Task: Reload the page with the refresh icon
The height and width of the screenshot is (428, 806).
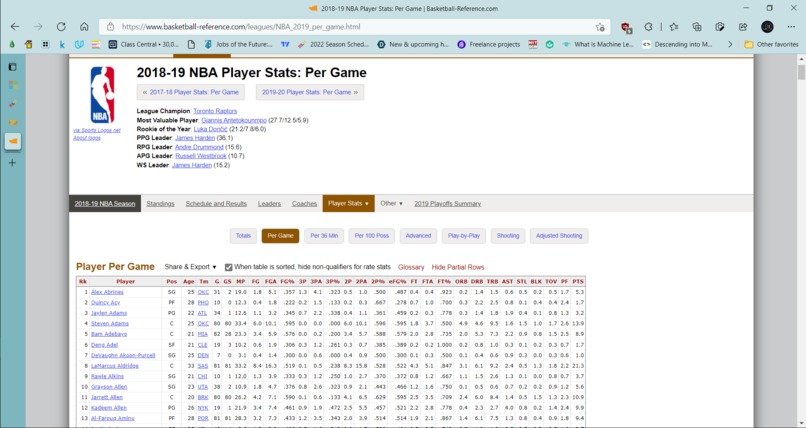Action: pos(61,27)
